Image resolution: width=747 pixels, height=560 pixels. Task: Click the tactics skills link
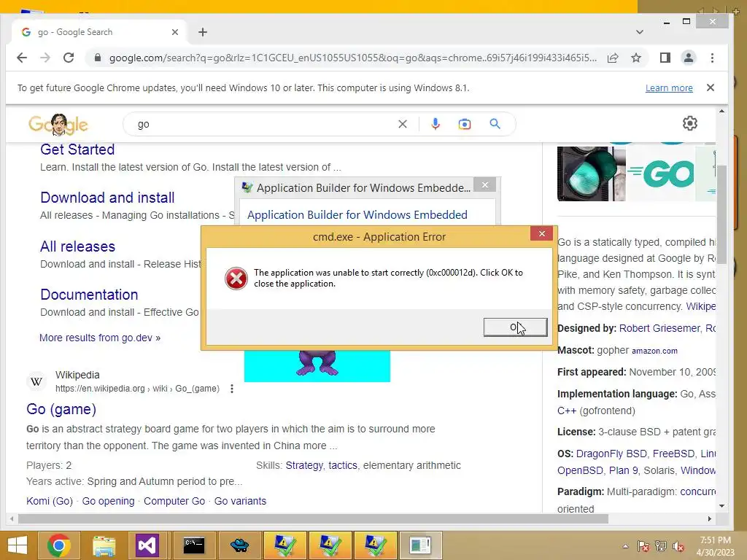(x=343, y=465)
